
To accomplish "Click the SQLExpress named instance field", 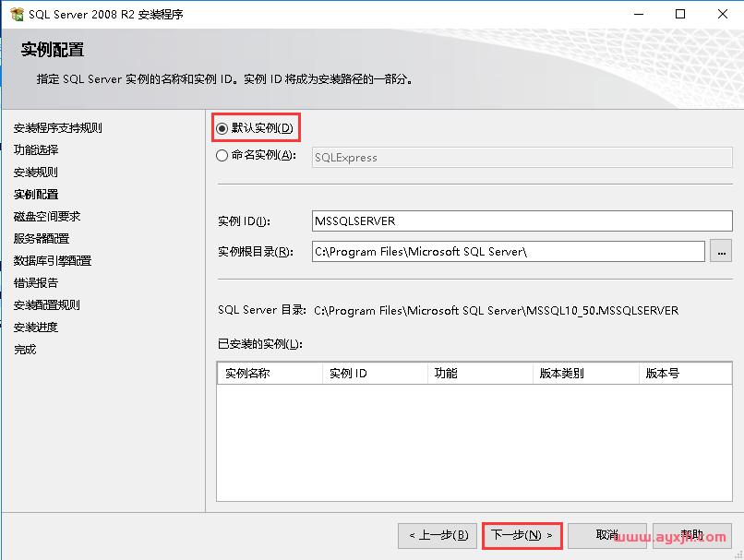I will point(522,158).
